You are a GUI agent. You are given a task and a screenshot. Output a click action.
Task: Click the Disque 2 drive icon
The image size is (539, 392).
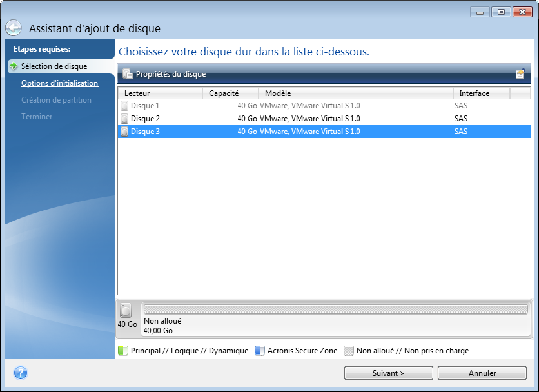[x=125, y=119]
